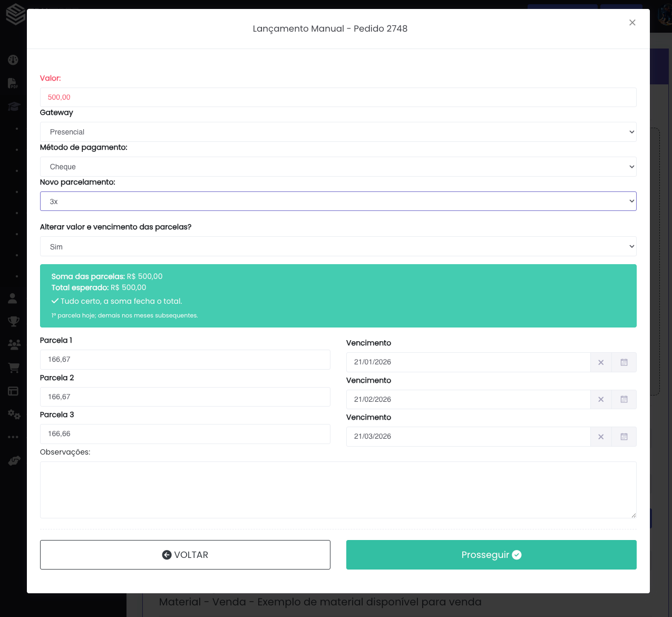Viewport: 672px width, 617px height.
Task: Click the Parcela 1 amount field
Action: coord(185,360)
